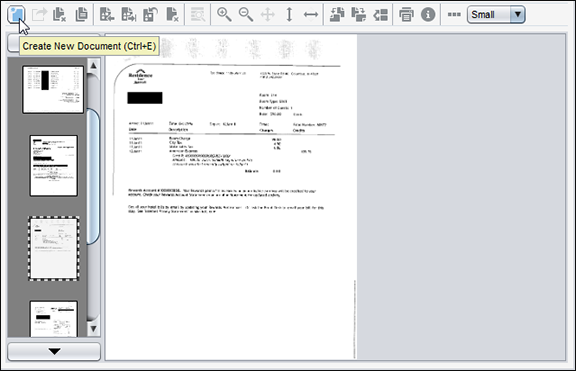The height and width of the screenshot is (371, 576).
Task: Click the bottom down-triangle panel button
Action: click(54, 352)
